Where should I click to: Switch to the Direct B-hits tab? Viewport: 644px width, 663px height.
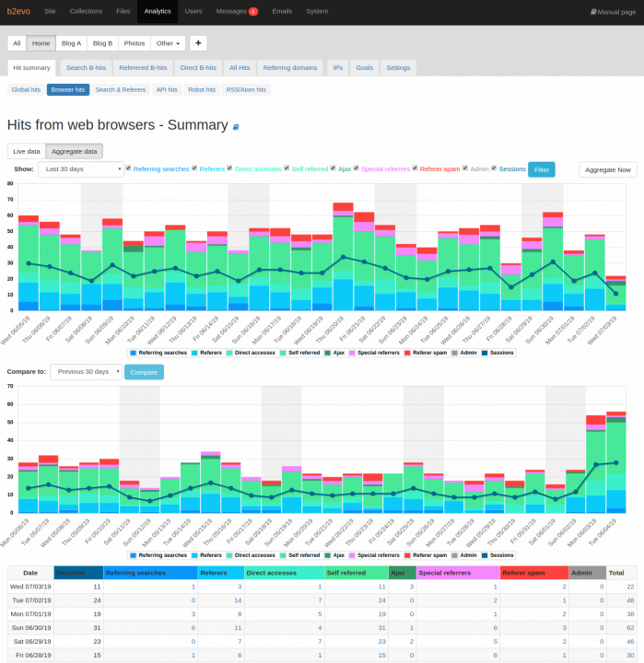(198, 67)
